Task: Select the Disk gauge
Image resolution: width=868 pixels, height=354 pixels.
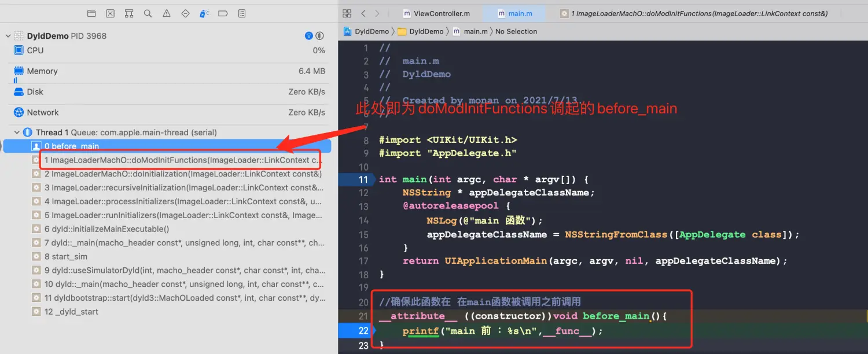Action: pyautogui.click(x=169, y=92)
